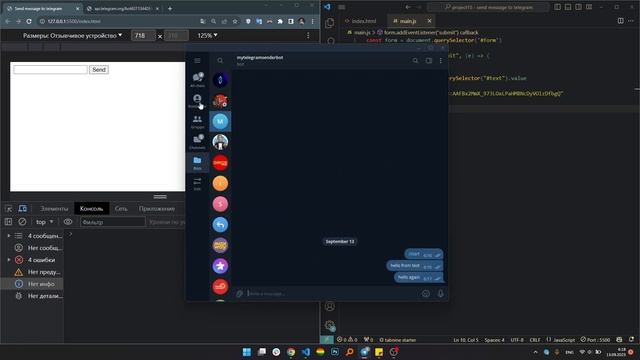640x360 pixels.
Task: Open Windows Start menu
Action: pos(247,352)
